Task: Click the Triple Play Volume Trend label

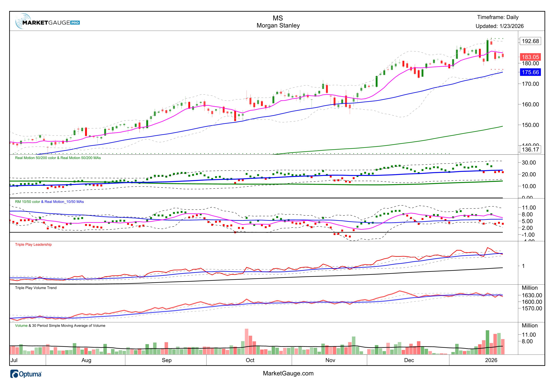Action: [36, 288]
